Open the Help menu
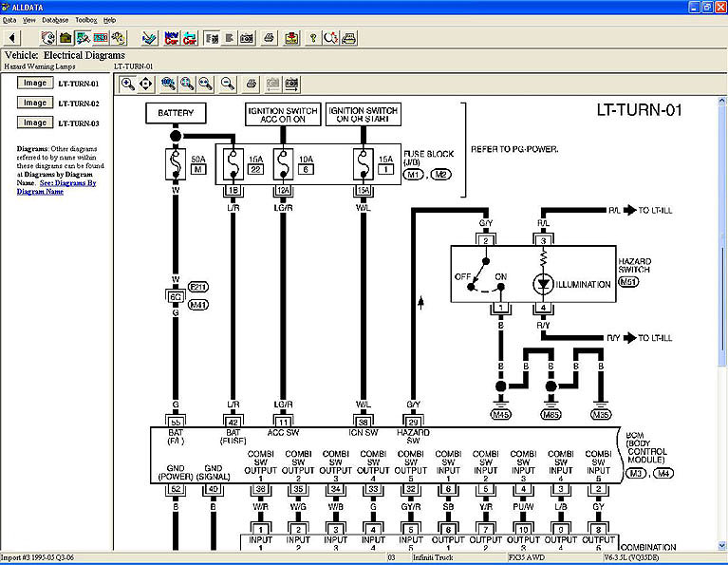 [x=110, y=19]
